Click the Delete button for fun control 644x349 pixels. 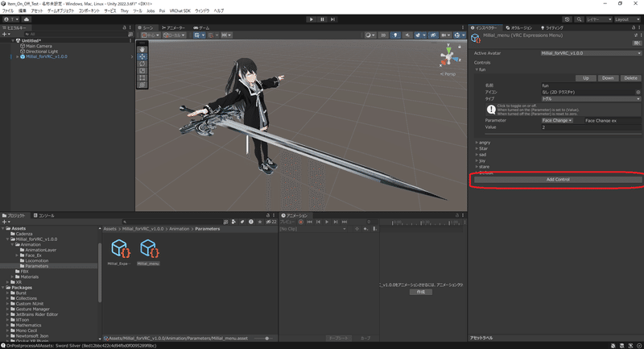tap(630, 78)
